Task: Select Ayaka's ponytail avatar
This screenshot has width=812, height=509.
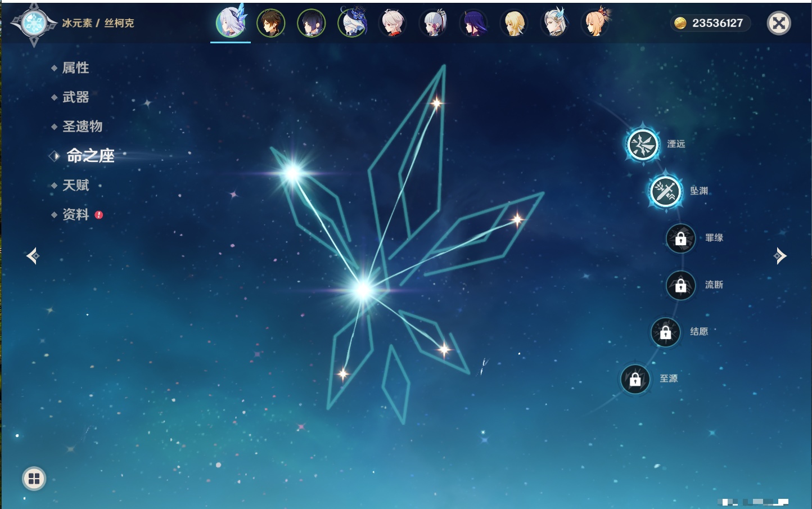Action: pyautogui.click(x=434, y=23)
